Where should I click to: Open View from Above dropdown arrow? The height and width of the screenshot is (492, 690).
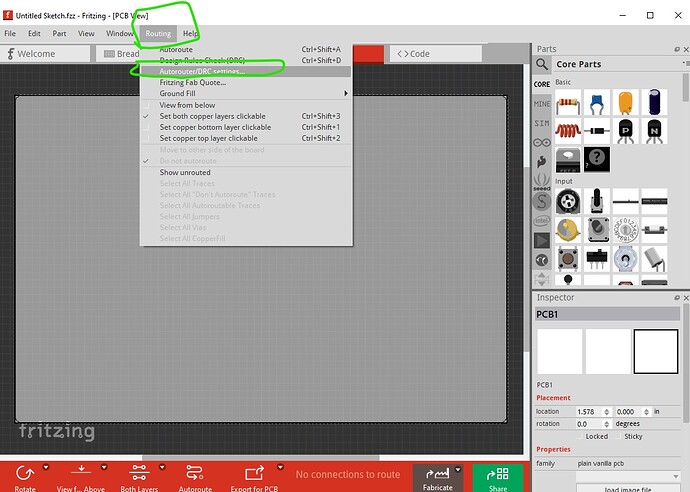click(x=104, y=468)
